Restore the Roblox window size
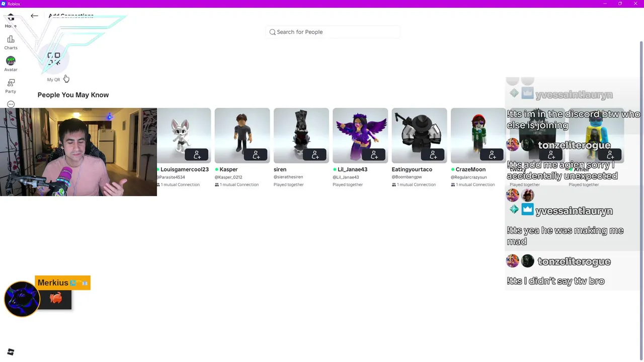 coord(620,4)
